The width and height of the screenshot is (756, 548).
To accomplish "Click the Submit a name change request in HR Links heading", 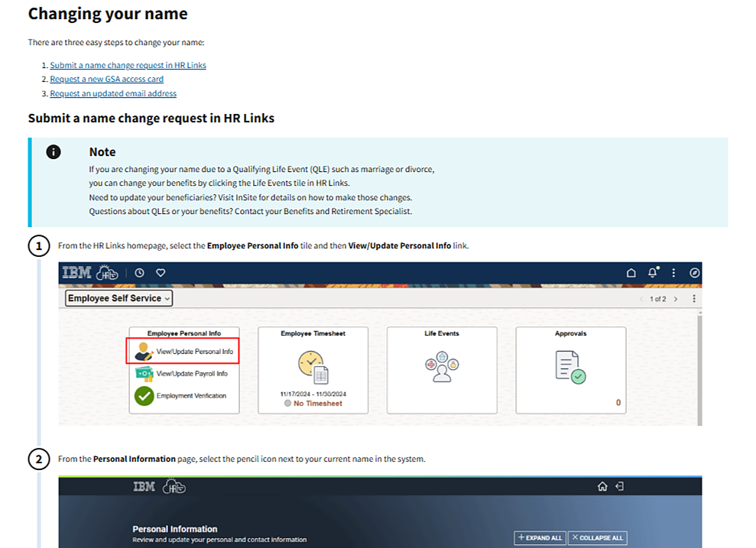I will click(x=151, y=118).
